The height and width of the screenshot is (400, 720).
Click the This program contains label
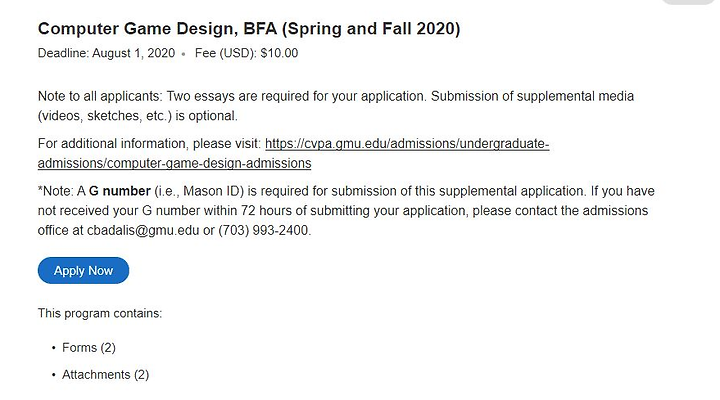100,313
